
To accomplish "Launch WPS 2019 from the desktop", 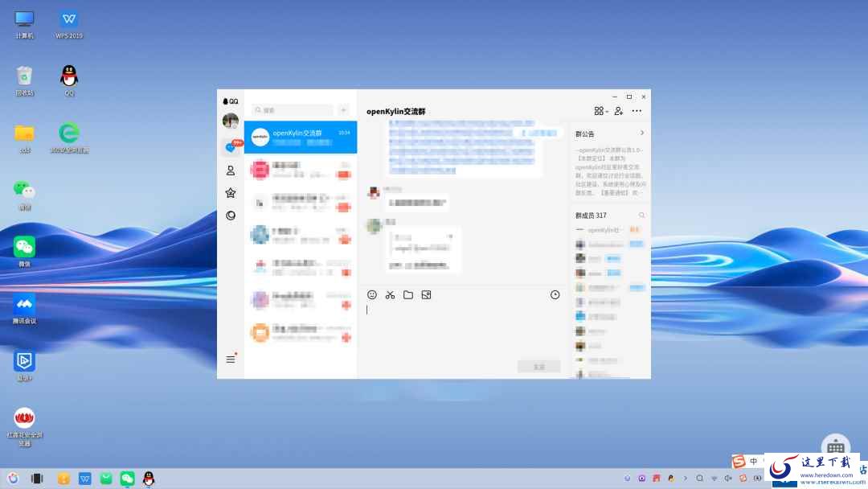I will pos(68,24).
